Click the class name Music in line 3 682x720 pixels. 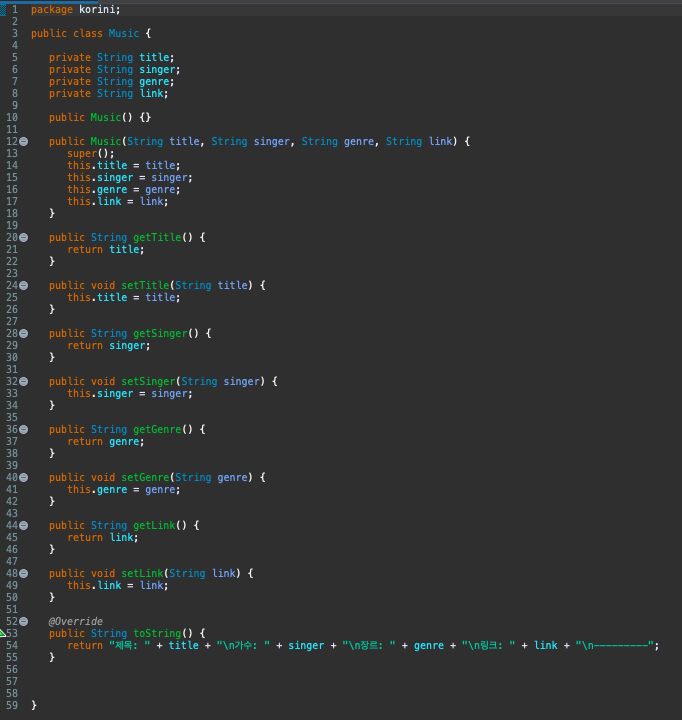[124, 34]
